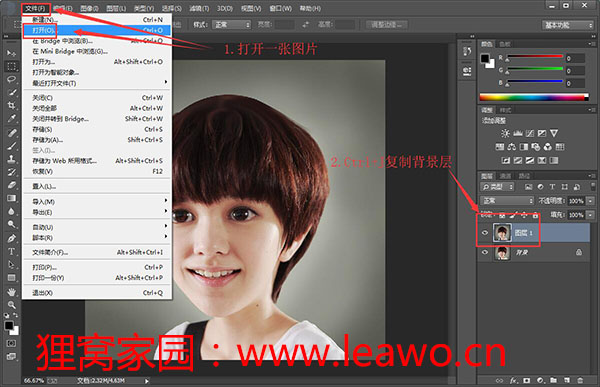The height and width of the screenshot is (387, 600).
Task: Select the Pen tool
Action: (11, 238)
